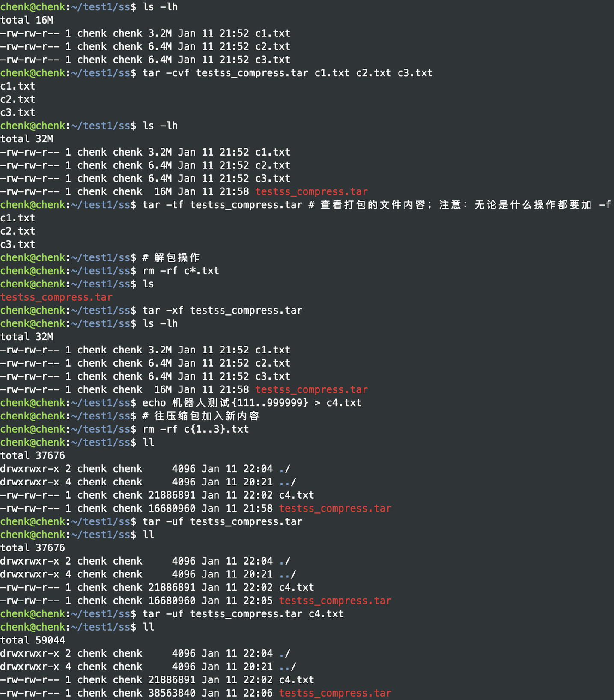
Task: Click the 'tar -tf testss_compress.tar' command
Action: pos(222,205)
